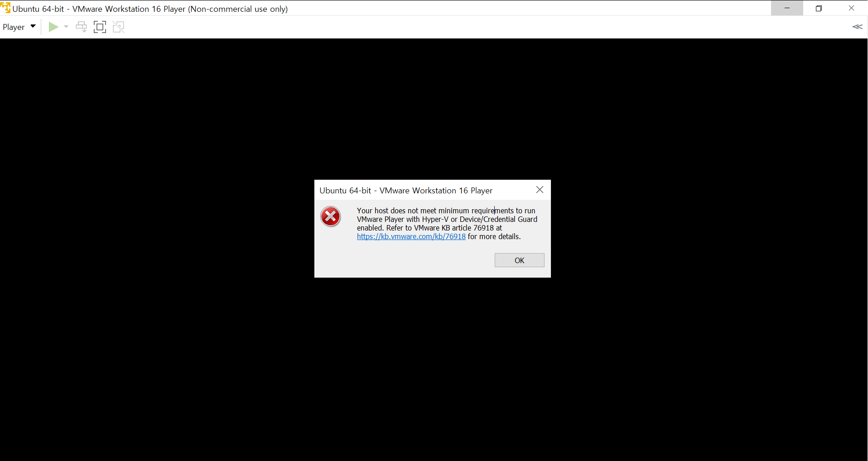Viewport: 868px width, 461px height.
Task: Click the Unity mode toolbar icon
Action: [119, 27]
